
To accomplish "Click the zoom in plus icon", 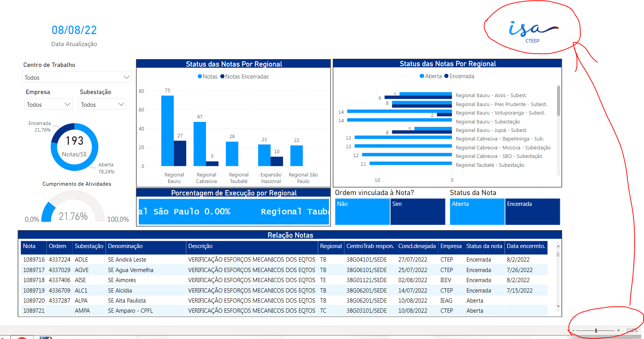I will 618,330.
